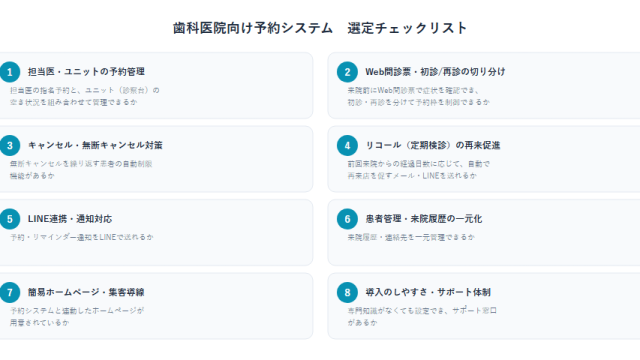Image resolution: width=640 pixels, height=360 pixels.
Task: Click the description under 患者管理 card
Action: coord(411,237)
